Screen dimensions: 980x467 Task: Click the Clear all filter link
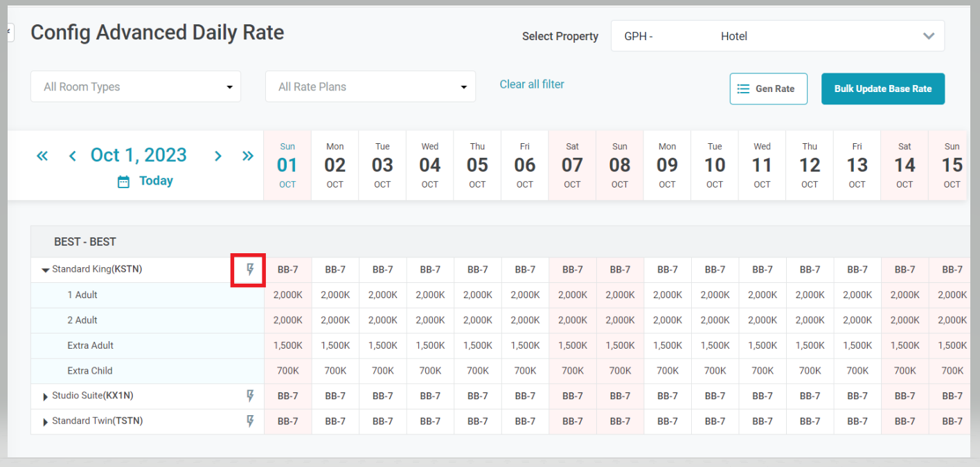(x=532, y=84)
